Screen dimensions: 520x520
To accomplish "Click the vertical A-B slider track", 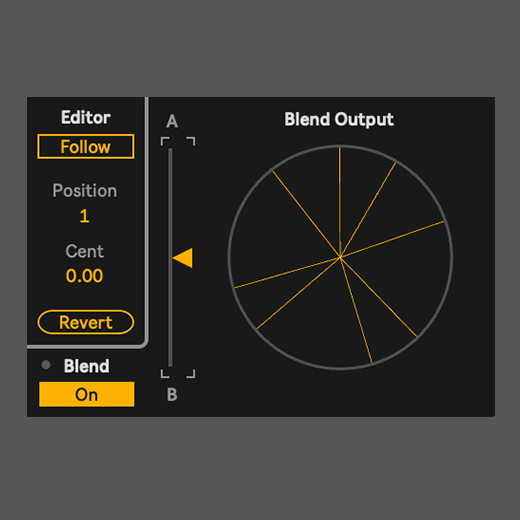I will click(170, 257).
